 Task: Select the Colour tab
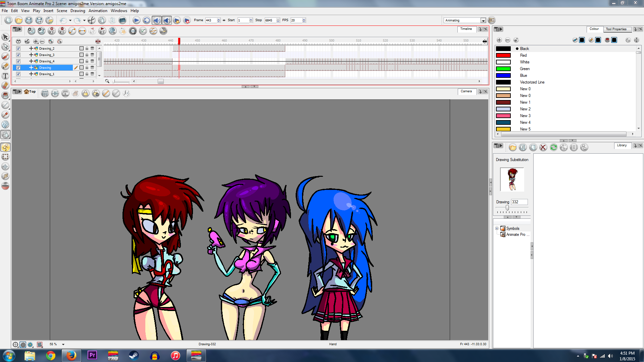(x=594, y=29)
